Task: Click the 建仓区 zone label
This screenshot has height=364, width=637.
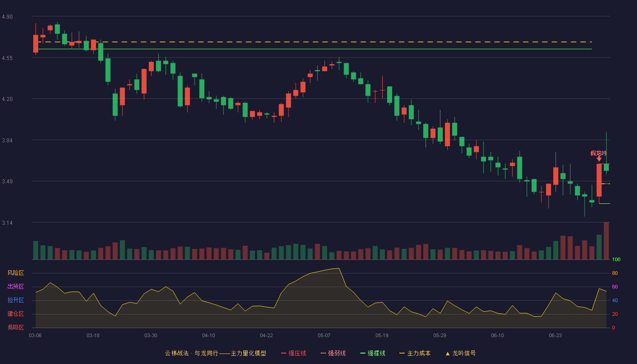Action: [15, 314]
